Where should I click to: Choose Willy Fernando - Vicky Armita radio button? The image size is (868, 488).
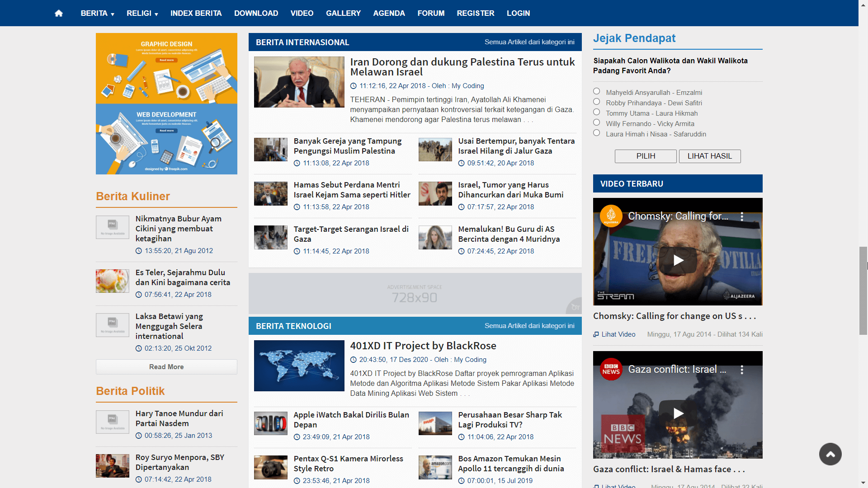coord(596,122)
